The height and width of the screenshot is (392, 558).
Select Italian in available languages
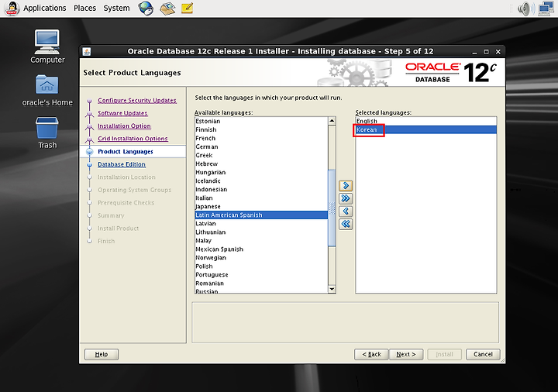(261, 198)
